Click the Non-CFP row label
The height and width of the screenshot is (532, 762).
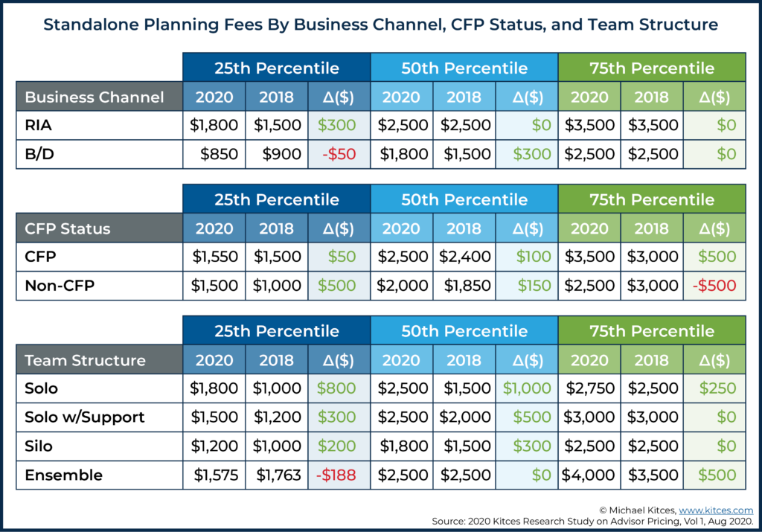click(60, 285)
